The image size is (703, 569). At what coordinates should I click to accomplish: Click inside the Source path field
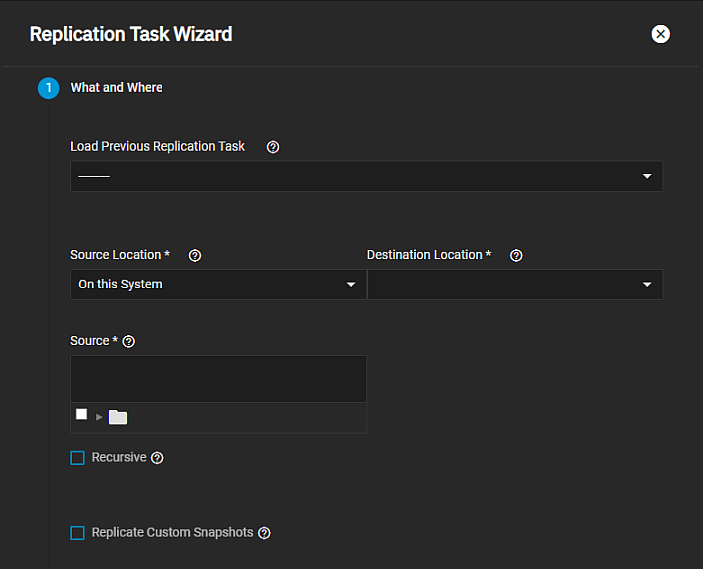tap(218, 379)
